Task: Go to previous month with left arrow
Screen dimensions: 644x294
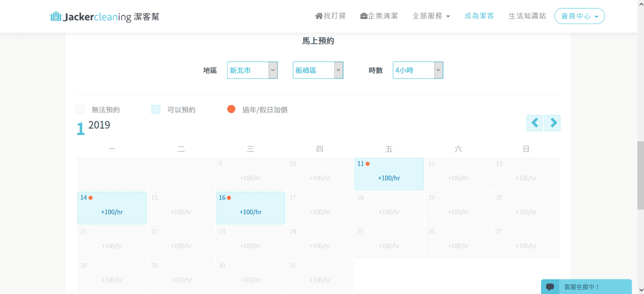Action: click(535, 123)
